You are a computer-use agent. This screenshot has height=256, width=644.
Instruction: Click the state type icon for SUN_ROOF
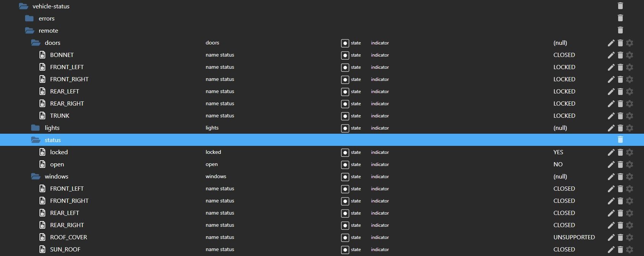(345, 250)
